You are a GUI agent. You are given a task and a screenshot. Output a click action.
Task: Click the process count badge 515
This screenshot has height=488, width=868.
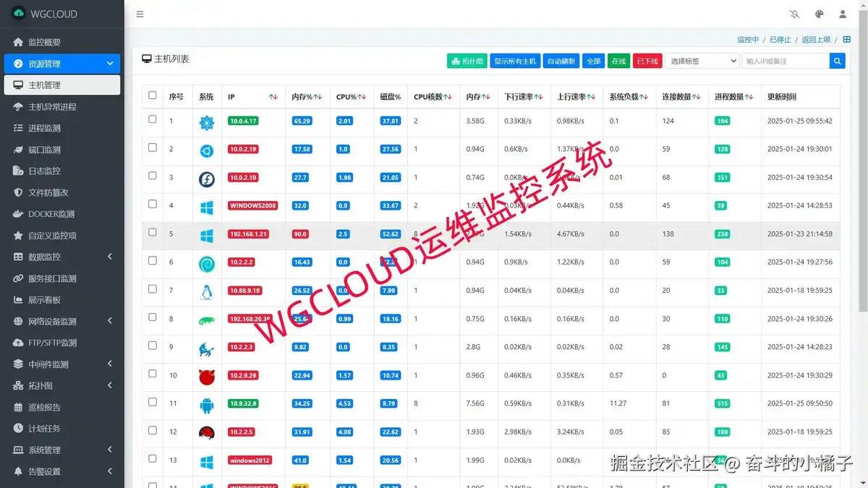coord(722,403)
